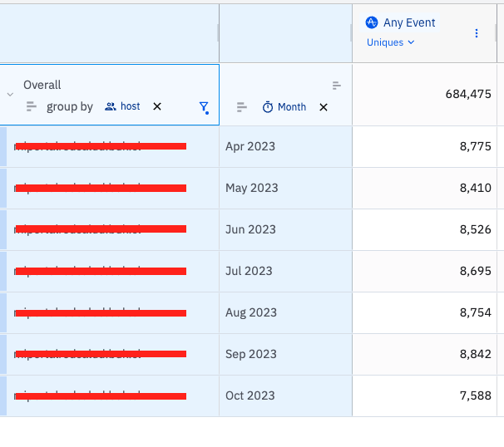Open the Uniques metric dropdown

(391, 42)
